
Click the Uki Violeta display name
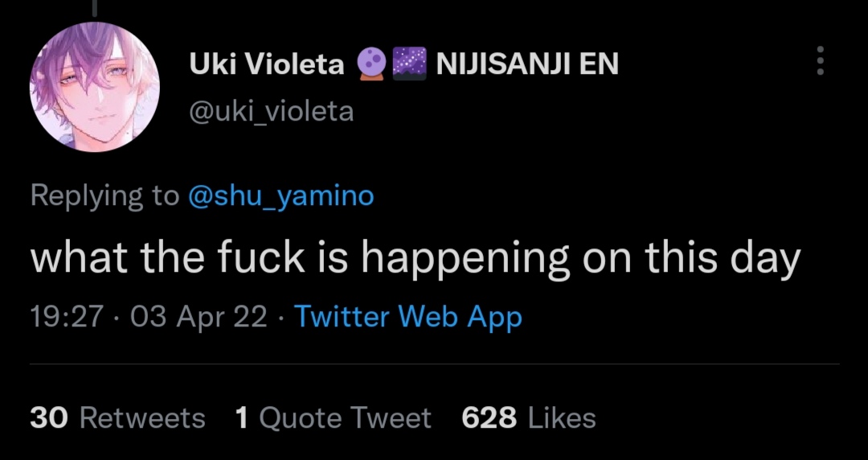tap(266, 64)
